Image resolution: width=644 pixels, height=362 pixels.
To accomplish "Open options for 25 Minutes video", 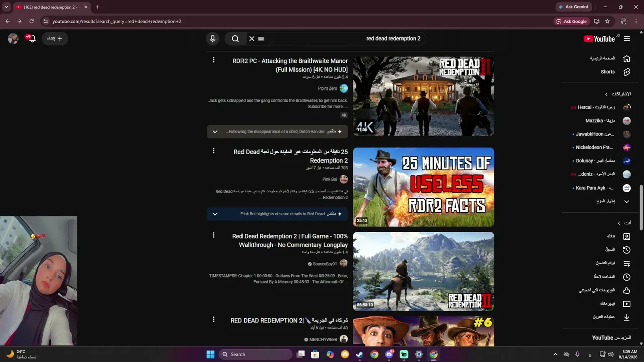I will (213, 151).
